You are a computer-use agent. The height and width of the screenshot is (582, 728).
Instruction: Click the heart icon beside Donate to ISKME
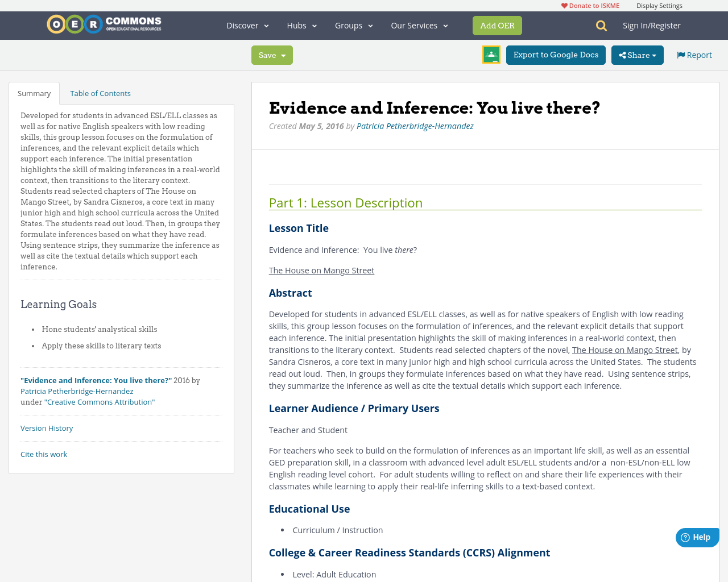click(564, 5)
